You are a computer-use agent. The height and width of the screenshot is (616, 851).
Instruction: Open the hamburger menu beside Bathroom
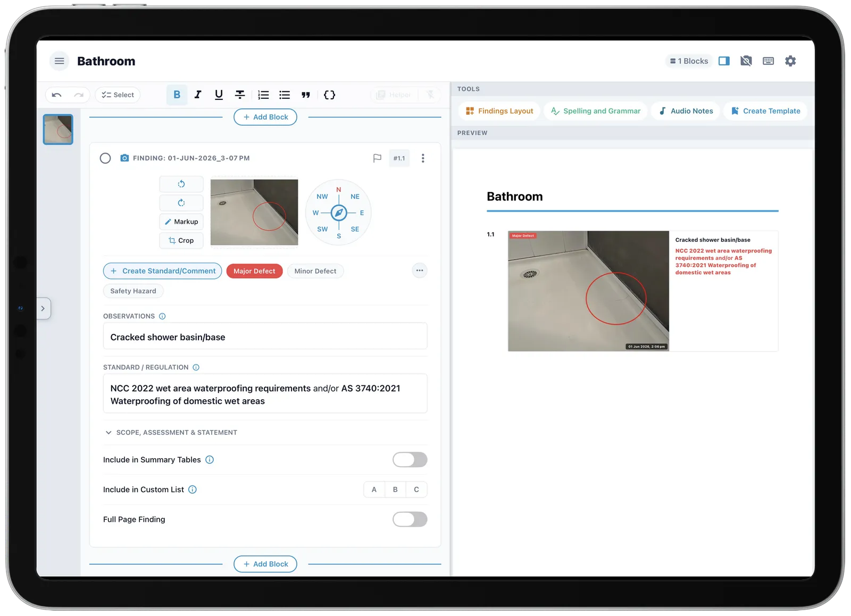point(60,61)
